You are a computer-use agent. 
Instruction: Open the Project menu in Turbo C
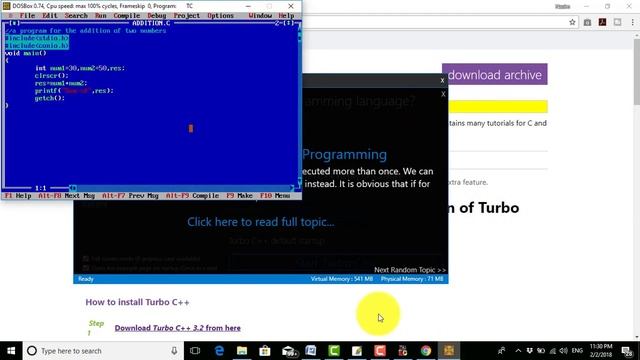187,16
